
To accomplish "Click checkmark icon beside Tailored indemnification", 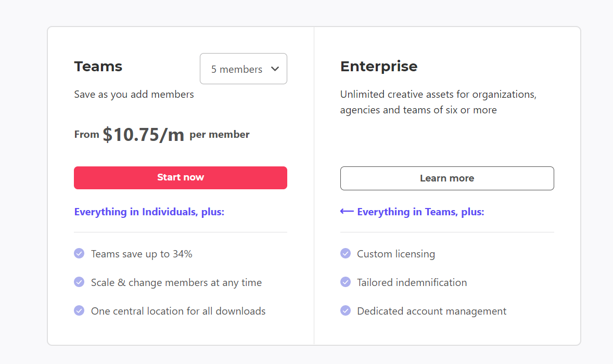I will (345, 282).
